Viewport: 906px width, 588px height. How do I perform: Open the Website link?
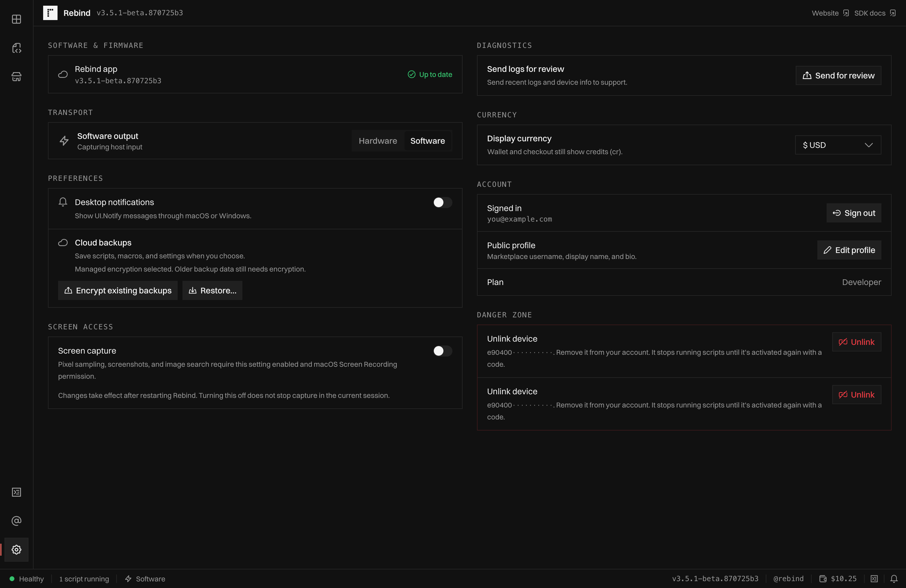825,13
